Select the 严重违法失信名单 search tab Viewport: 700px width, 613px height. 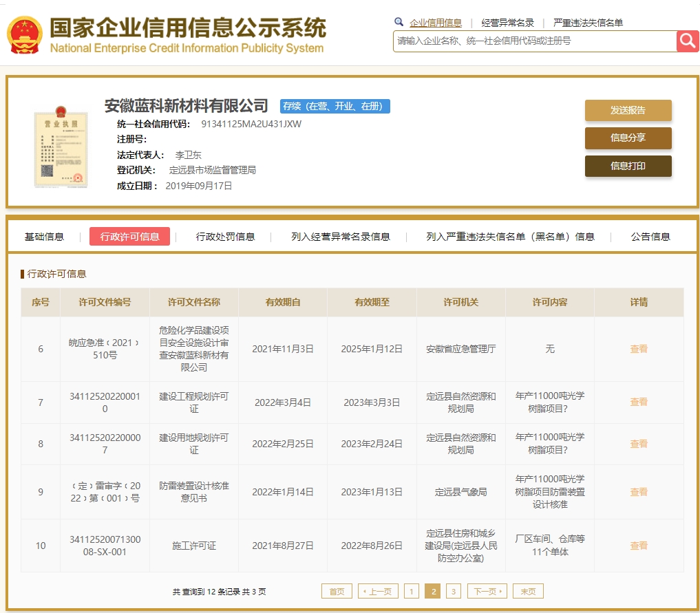[588, 23]
